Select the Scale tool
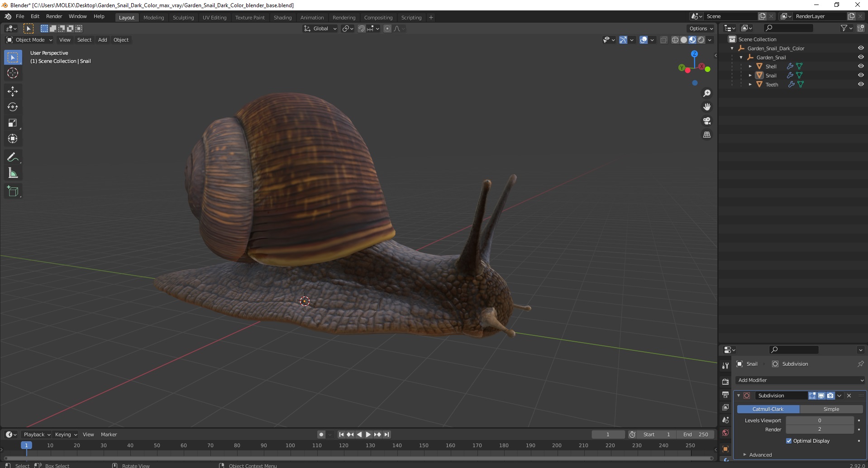The width and height of the screenshot is (868, 468). pyautogui.click(x=13, y=123)
